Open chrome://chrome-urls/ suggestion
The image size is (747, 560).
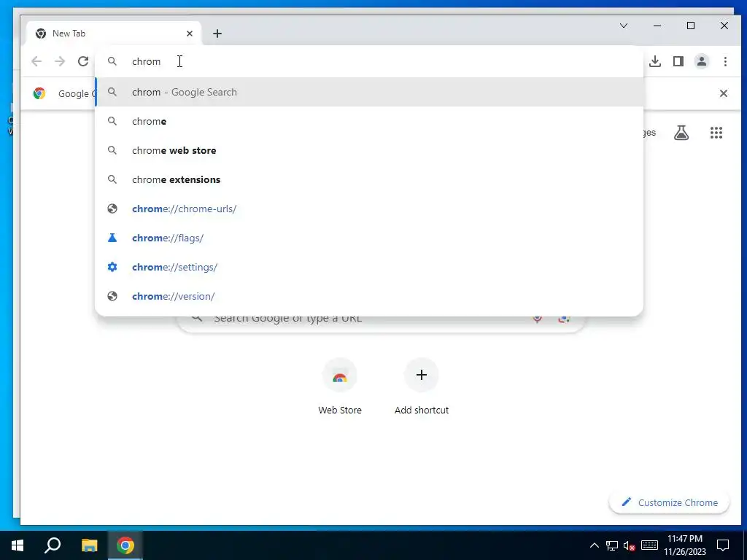click(x=369, y=209)
